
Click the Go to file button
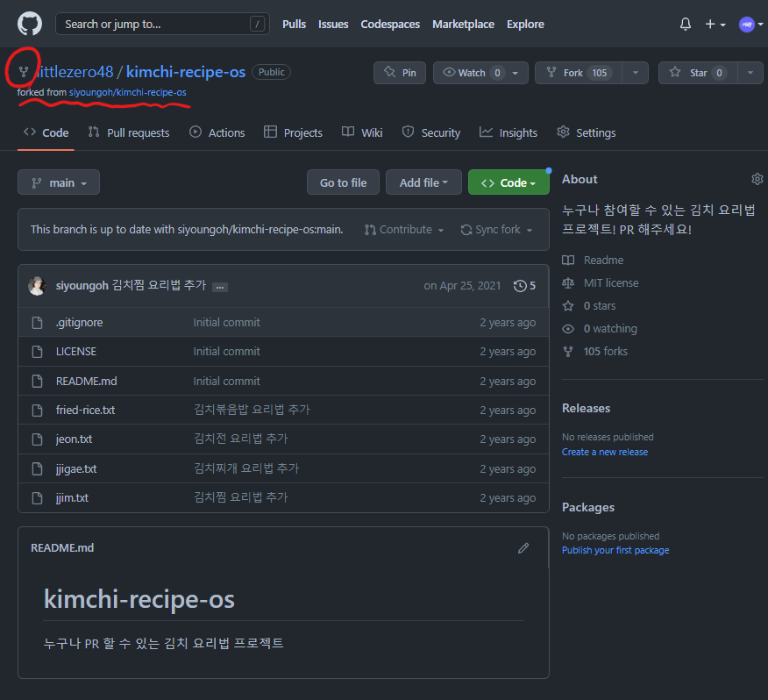343,182
